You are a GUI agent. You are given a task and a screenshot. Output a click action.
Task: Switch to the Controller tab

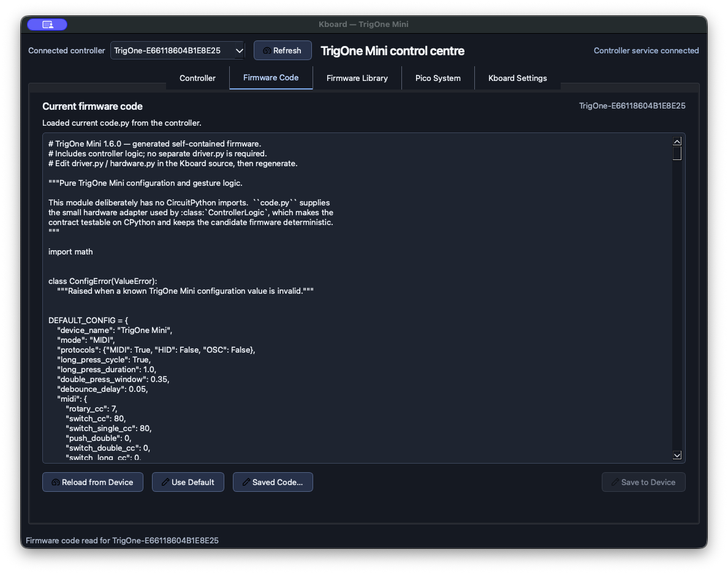197,78
